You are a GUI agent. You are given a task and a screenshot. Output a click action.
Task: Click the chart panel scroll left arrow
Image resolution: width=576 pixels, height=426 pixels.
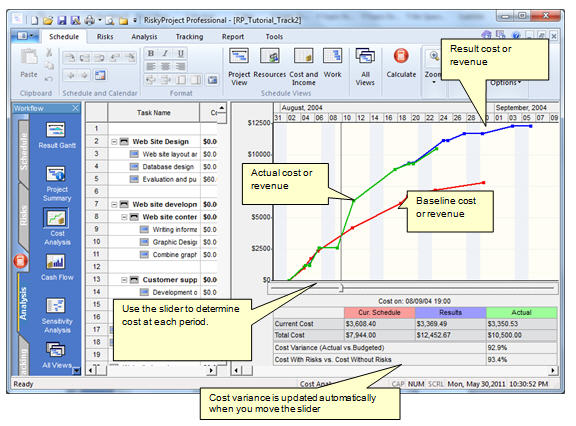pyautogui.click(x=236, y=371)
